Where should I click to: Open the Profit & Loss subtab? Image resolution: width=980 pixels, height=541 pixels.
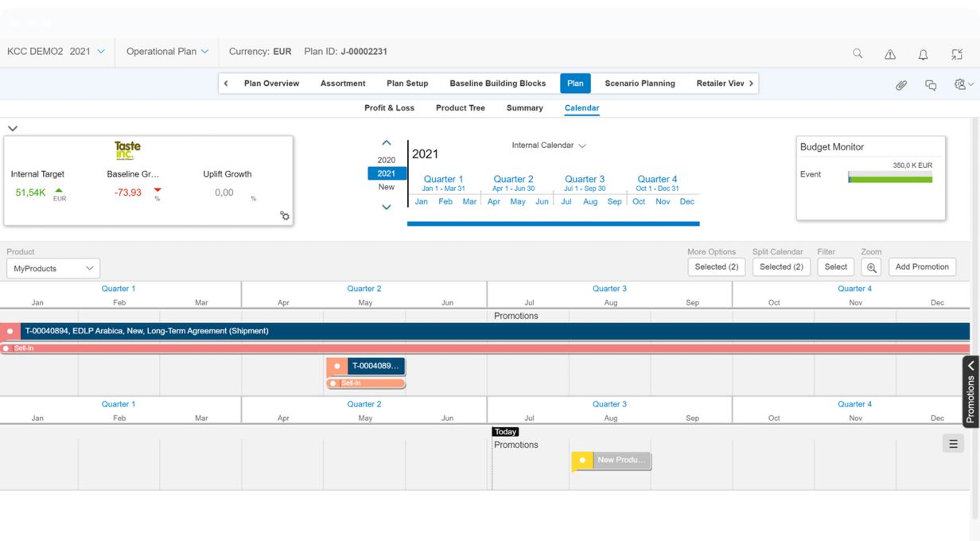(389, 108)
